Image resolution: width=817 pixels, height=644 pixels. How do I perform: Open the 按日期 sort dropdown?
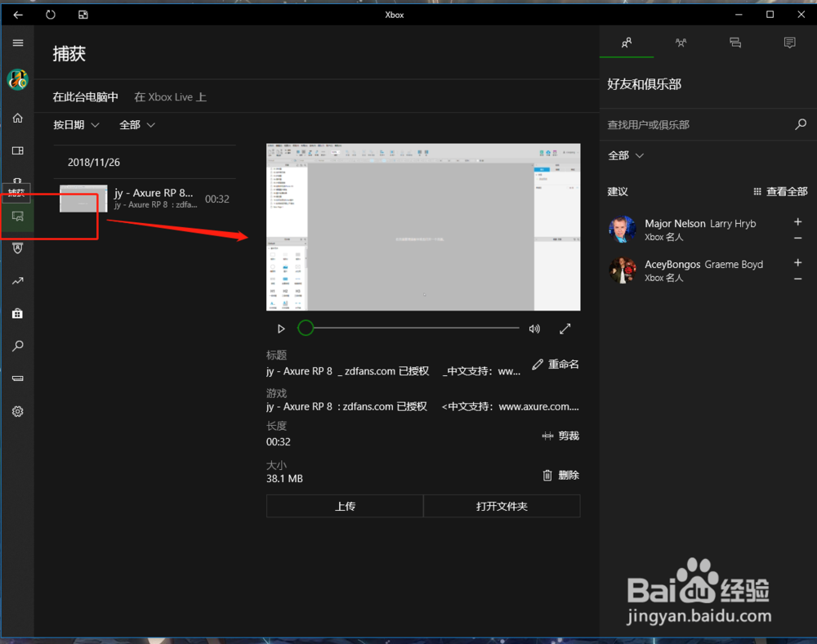(x=76, y=124)
